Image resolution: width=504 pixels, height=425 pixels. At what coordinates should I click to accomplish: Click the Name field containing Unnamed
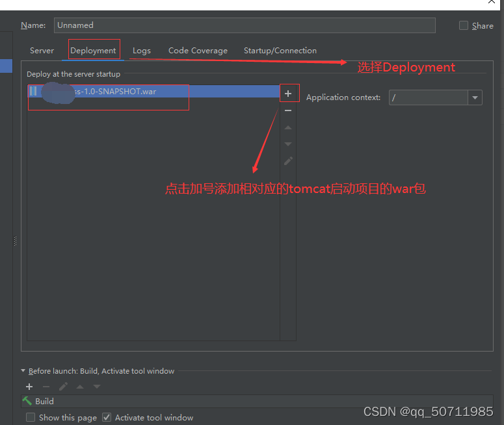point(245,25)
